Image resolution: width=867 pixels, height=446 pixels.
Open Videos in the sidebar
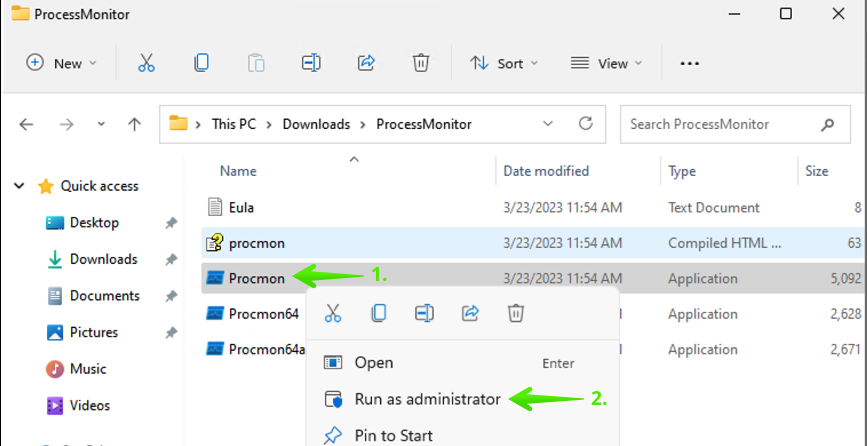90,405
